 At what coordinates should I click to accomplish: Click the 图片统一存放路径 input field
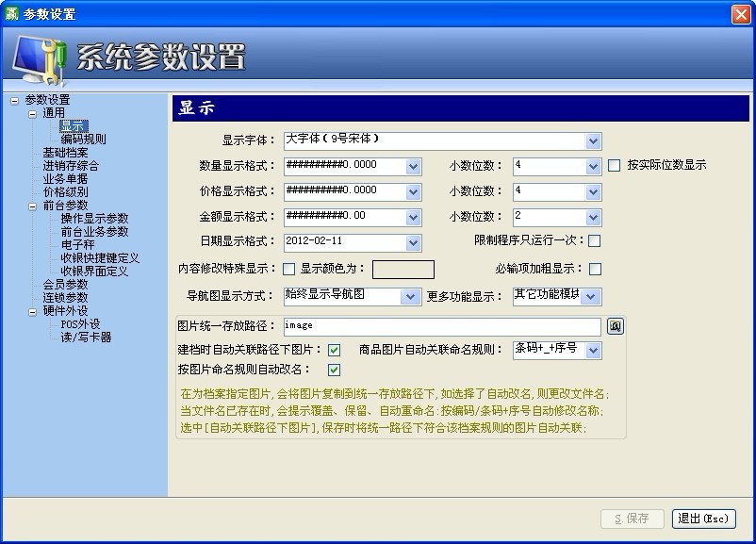pos(442,326)
